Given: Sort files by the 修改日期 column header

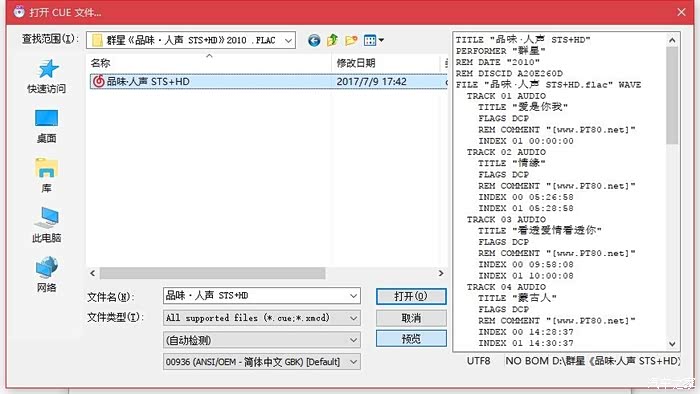Looking at the screenshot, I should (386, 63).
